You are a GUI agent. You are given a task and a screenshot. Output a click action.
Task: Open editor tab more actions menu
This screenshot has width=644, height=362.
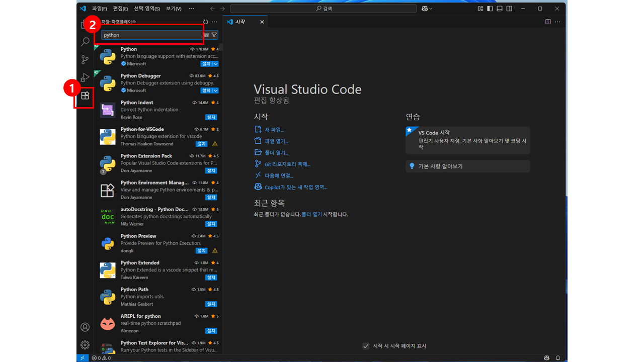557,22
